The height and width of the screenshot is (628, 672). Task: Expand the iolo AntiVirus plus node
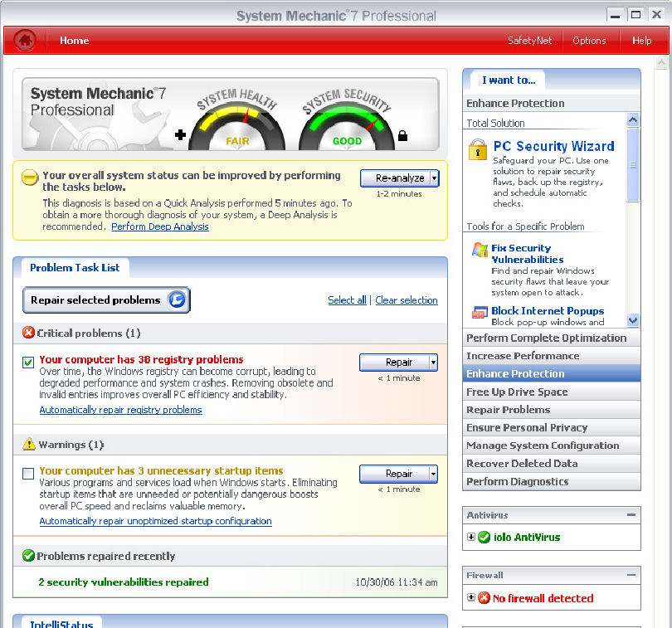coord(471,537)
